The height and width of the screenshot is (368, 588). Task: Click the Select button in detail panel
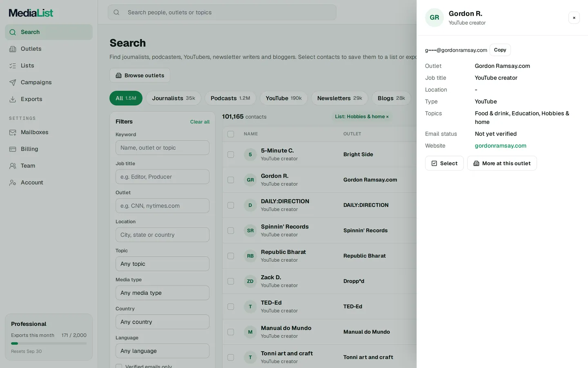point(444,163)
